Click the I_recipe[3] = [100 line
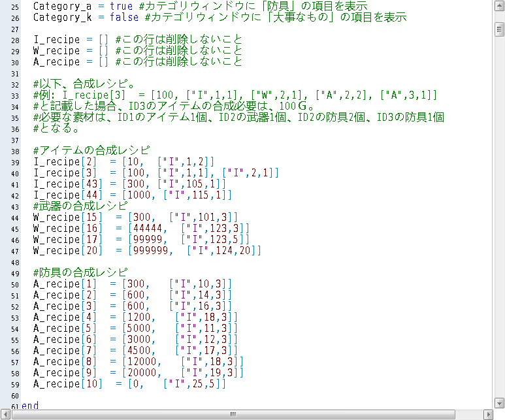The image size is (505, 420). tap(156, 172)
